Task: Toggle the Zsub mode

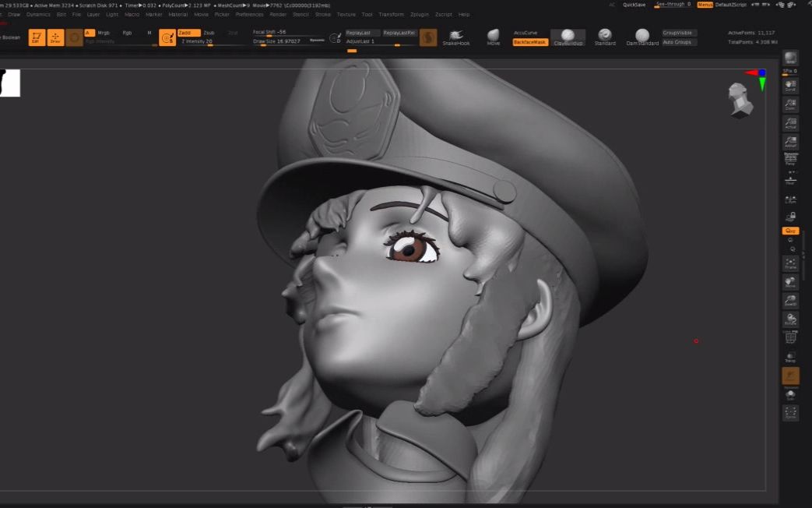Action: [209, 33]
